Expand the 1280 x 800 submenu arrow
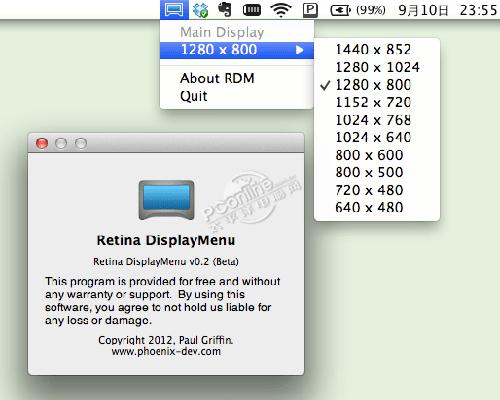This screenshot has width=500, height=400. (300, 50)
